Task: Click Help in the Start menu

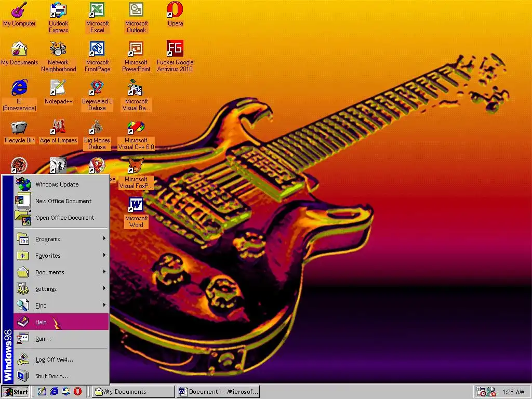Action: tap(61, 322)
